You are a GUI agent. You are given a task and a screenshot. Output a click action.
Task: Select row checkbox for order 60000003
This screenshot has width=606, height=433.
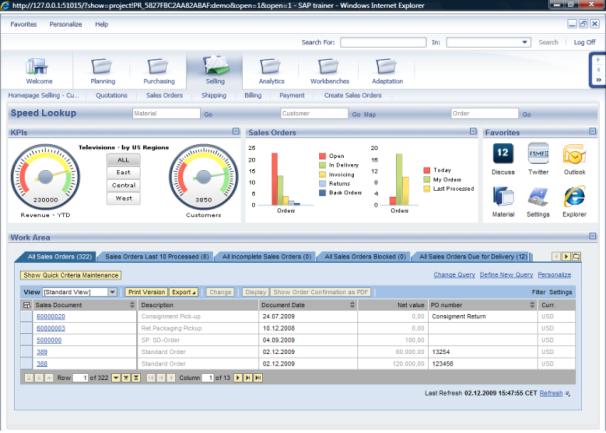click(27, 328)
